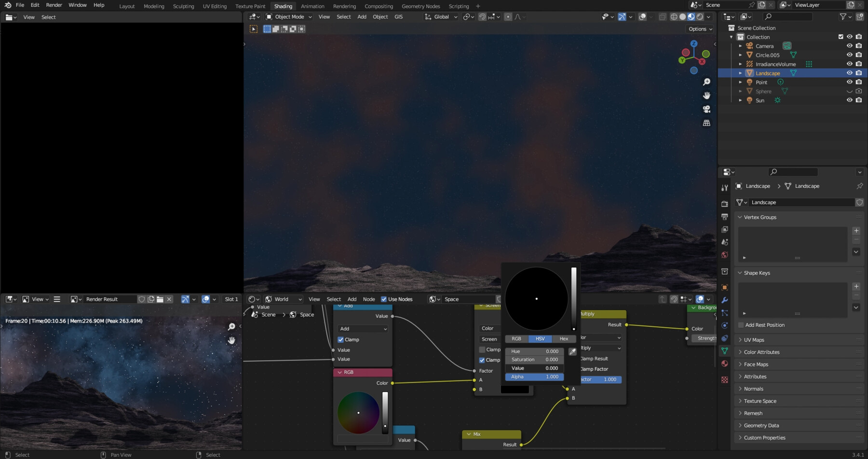Expand Landscape tree item in outliner
The image size is (868, 459).
(x=740, y=73)
